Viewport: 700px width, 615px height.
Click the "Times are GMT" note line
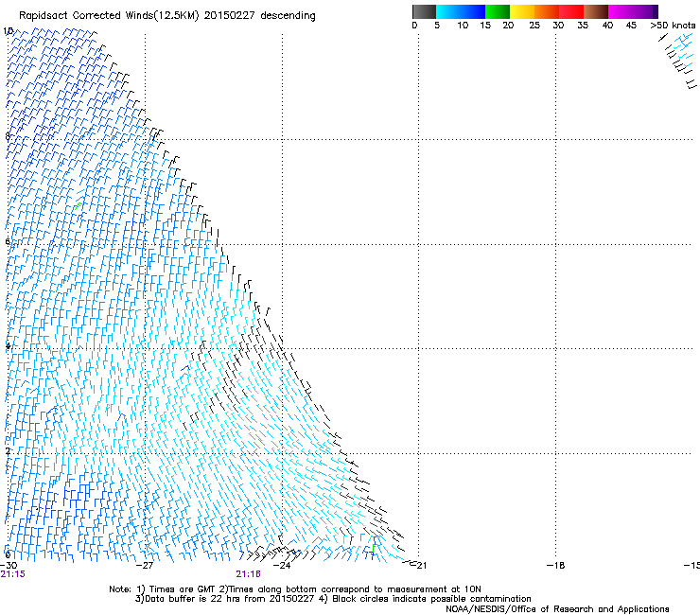tap(294, 589)
